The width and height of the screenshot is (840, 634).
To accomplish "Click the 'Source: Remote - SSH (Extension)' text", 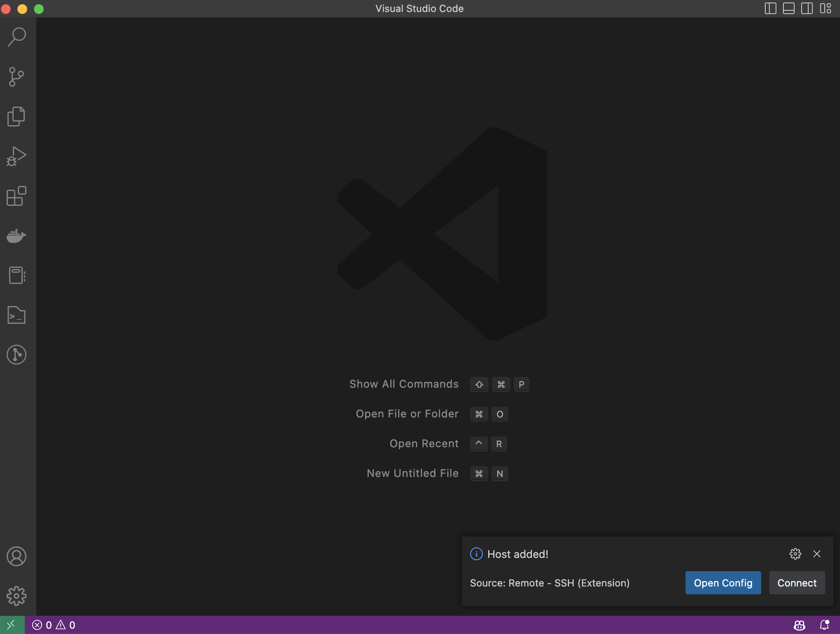I will tap(550, 583).
